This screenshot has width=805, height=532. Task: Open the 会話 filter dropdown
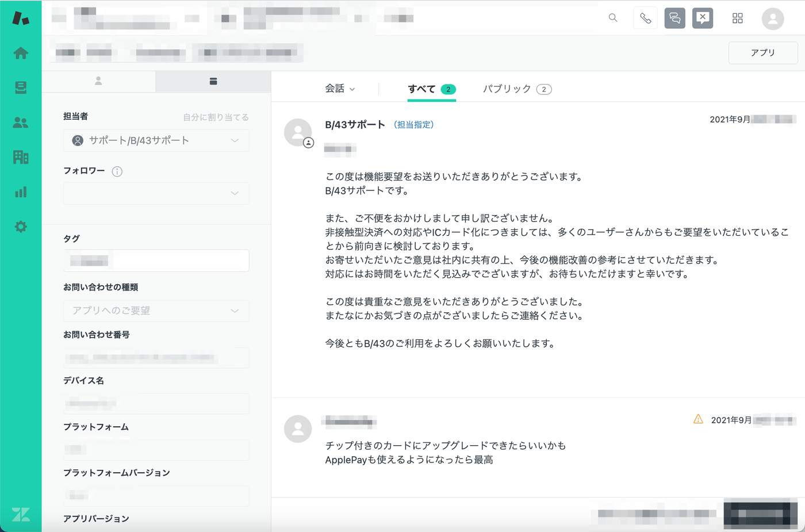point(340,89)
